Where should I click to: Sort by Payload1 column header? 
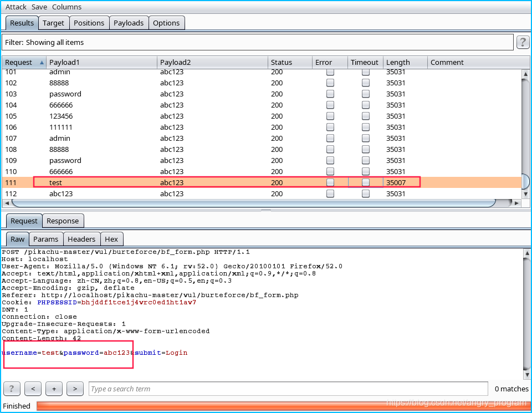click(x=101, y=63)
